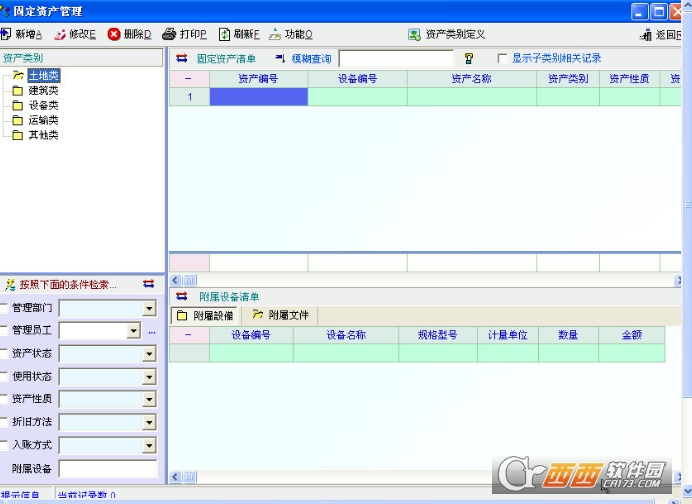Click the 资产编号 column header
This screenshot has width=692, height=504.
[x=259, y=79]
